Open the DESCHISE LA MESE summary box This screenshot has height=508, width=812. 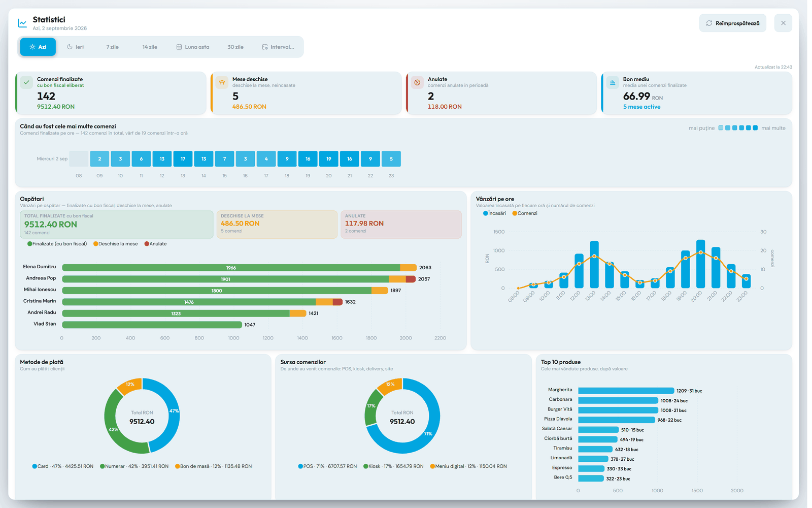point(277,225)
